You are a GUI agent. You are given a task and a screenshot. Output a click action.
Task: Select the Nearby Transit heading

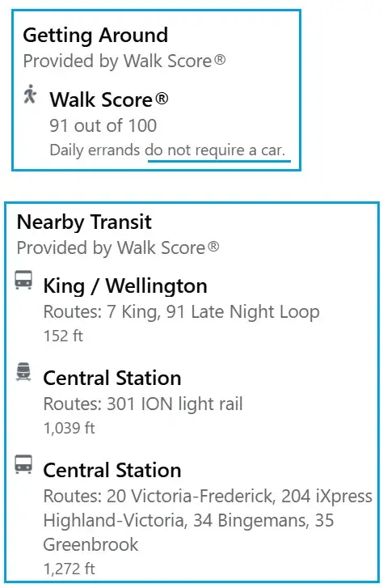[x=84, y=222]
